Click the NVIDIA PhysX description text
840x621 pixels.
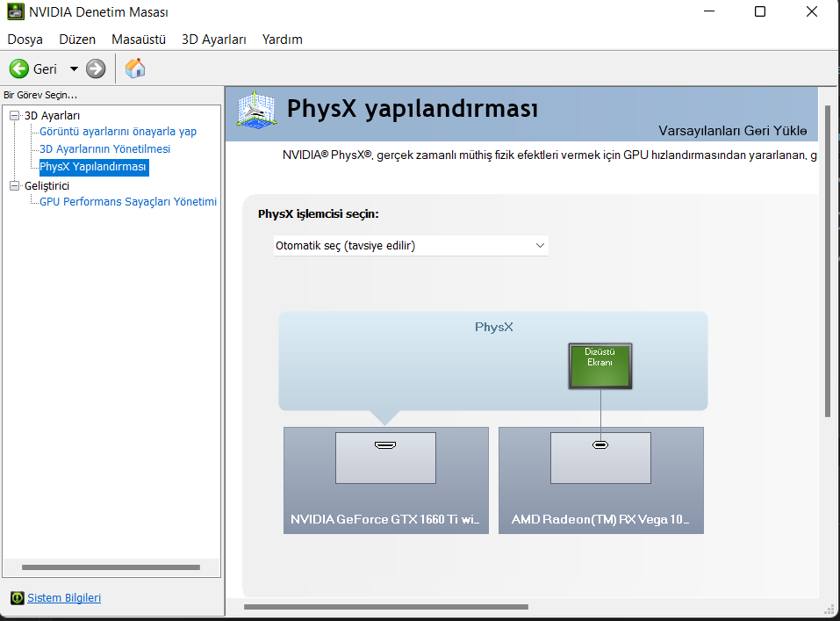[x=549, y=155]
